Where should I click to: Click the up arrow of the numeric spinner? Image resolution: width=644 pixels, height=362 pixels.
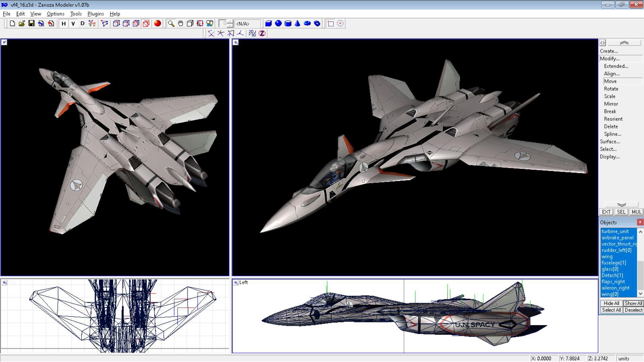(229, 21)
